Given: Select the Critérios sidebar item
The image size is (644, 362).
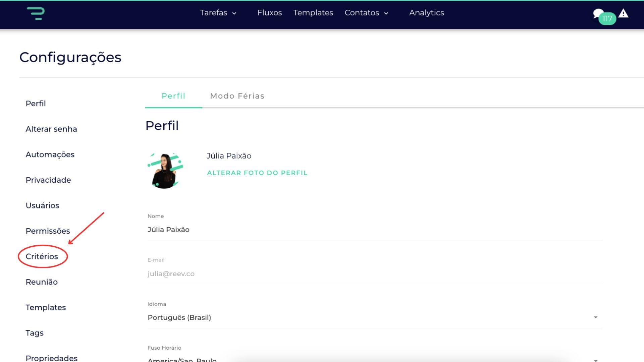Looking at the screenshot, I should (42, 256).
